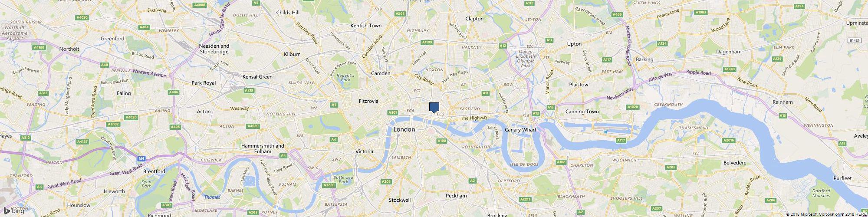Click the A100 road shield
The width and height of the screenshot is (868, 217).
(442, 141)
